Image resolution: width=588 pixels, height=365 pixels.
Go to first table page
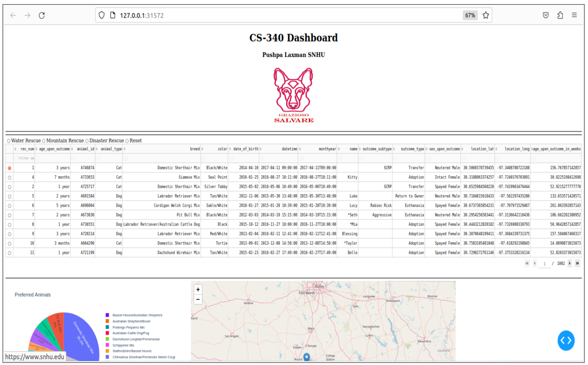(x=527, y=263)
